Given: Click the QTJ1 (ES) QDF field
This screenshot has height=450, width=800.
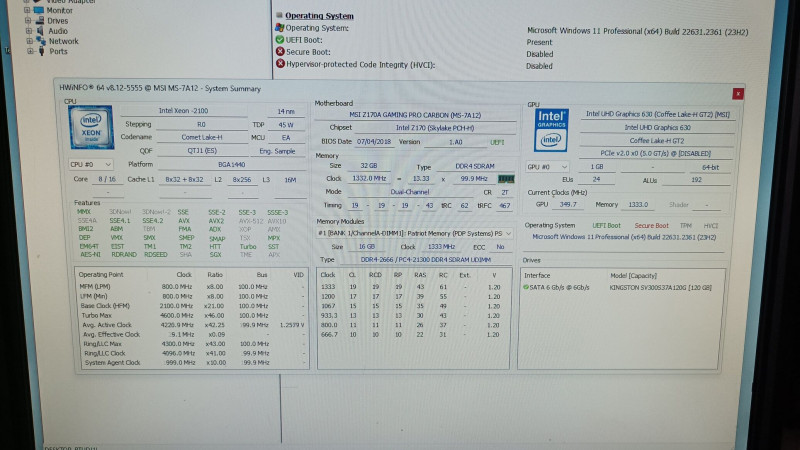Looking at the screenshot, I should pyautogui.click(x=202, y=151).
